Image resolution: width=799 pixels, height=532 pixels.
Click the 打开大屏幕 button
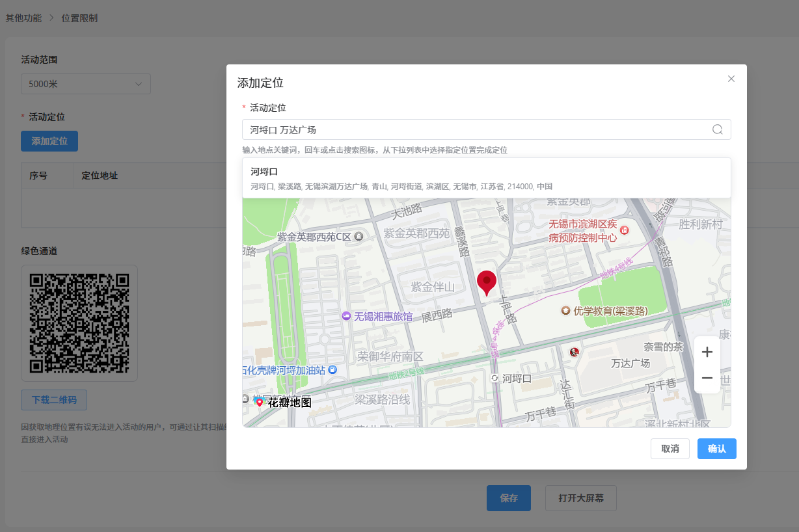[x=581, y=498]
